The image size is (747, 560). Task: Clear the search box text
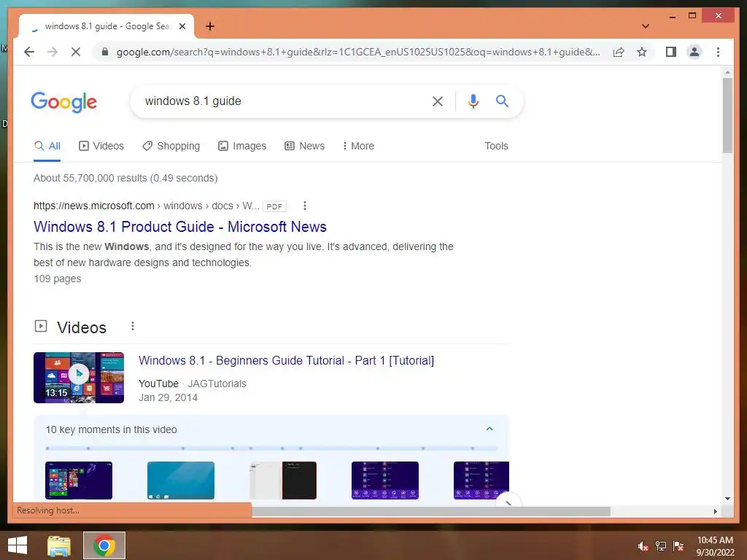click(x=438, y=101)
